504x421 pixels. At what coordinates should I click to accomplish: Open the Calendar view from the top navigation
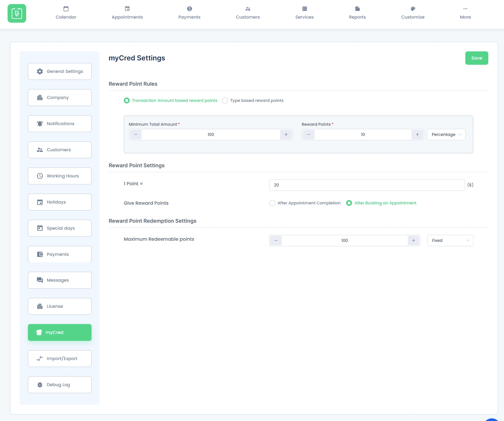pyautogui.click(x=66, y=12)
